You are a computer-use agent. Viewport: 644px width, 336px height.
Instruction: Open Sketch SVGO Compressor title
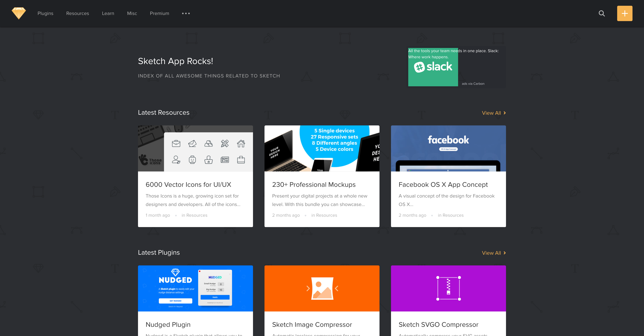[x=438, y=324]
